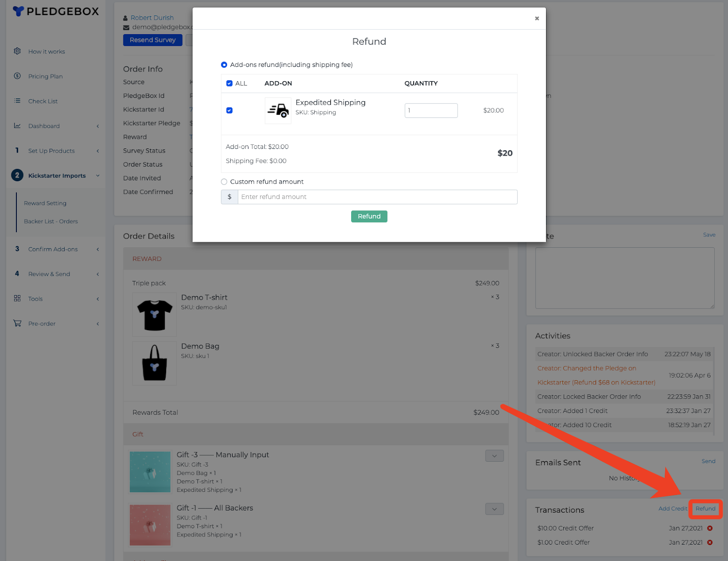Click the Tools grid icon

point(17,298)
